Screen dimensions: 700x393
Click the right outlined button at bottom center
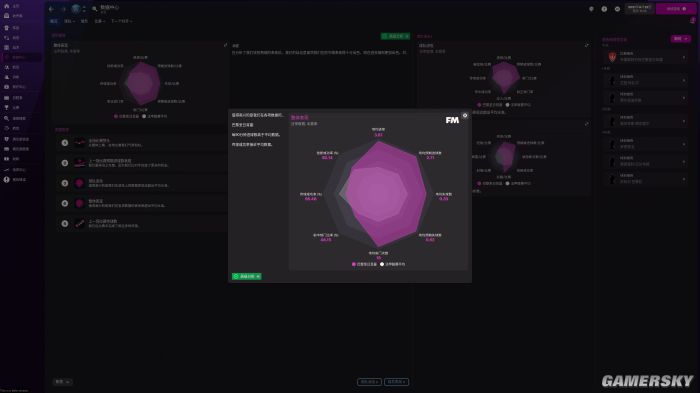(396, 382)
